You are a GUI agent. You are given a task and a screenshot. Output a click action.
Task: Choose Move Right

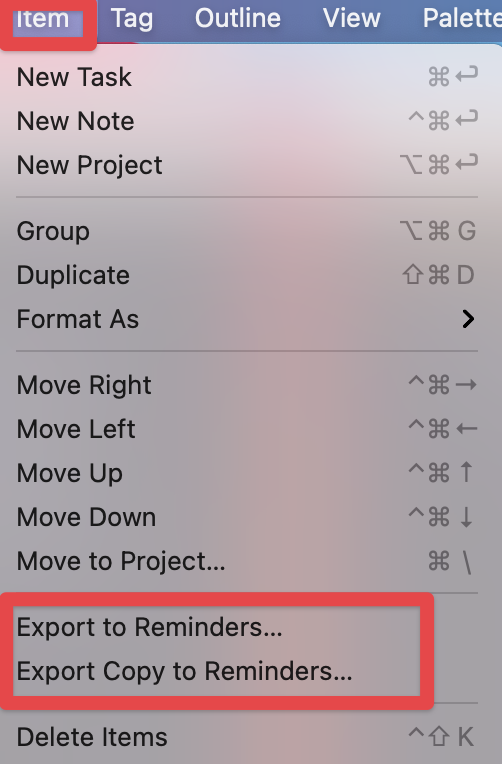coord(247,385)
